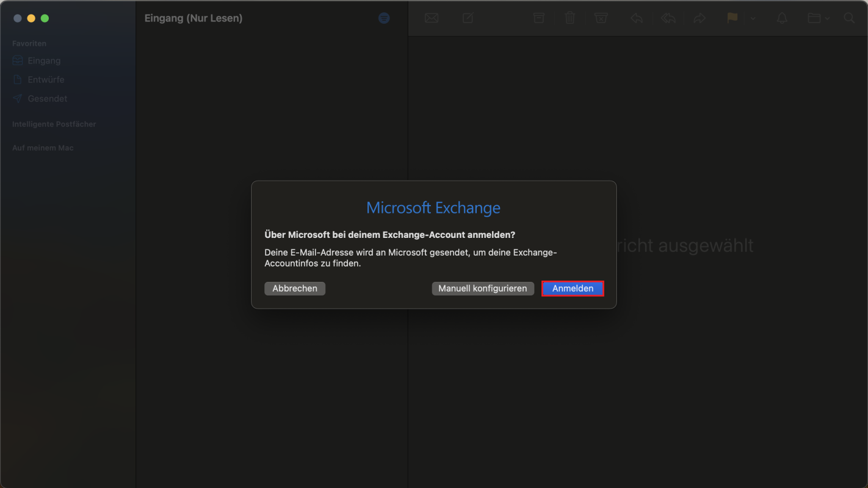Choose Manuell konfigurieren
The width and height of the screenshot is (868, 488).
point(482,289)
